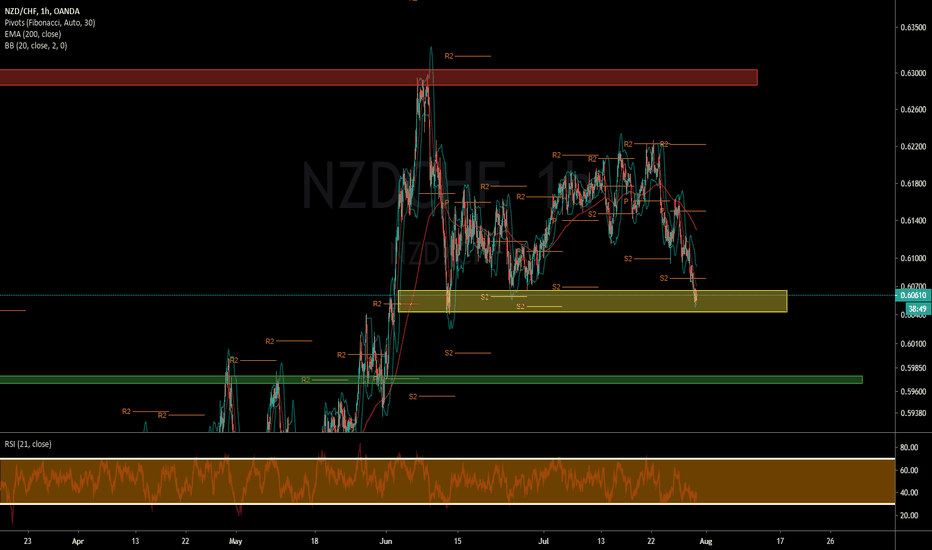Click the May label on time axis
Screen dimensions: 932x550
coord(235,541)
